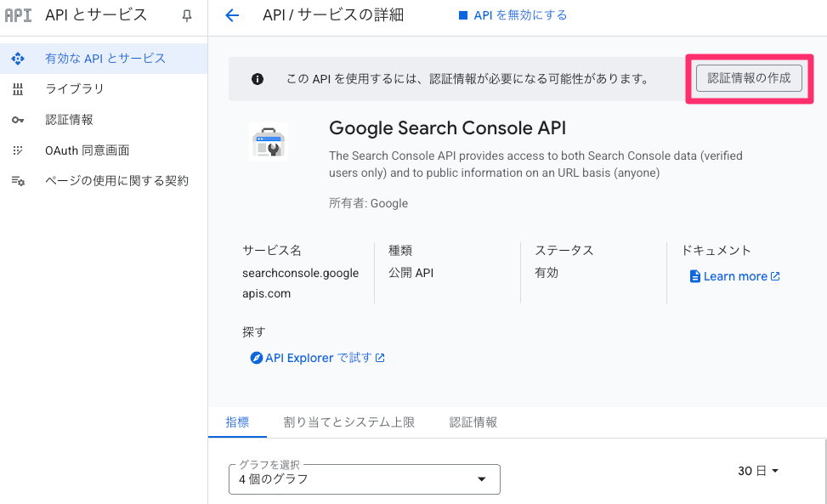Click the searchconsole.googleapis.com service name

[301, 283]
